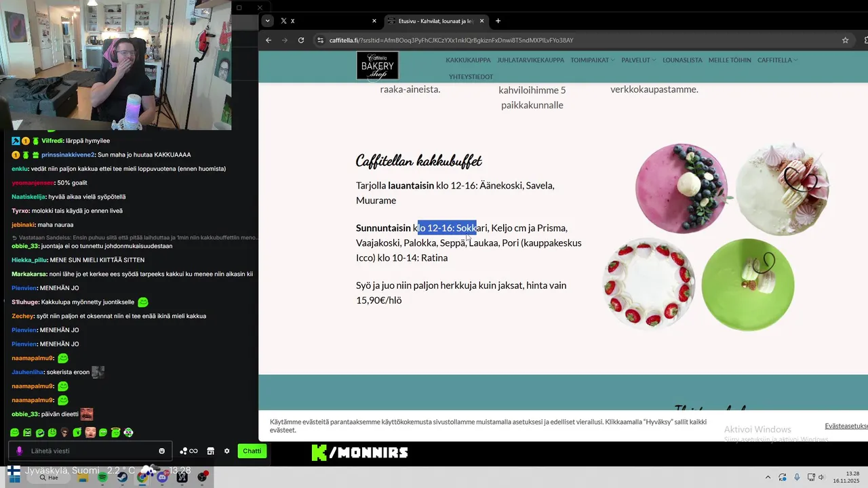Show hidden system tray icons

(768, 477)
